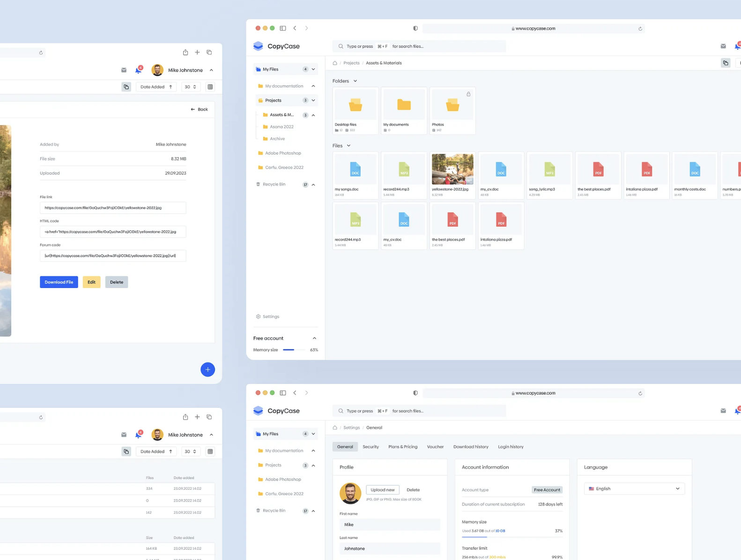Image resolution: width=741 pixels, height=560 pixels.
Task: Collapse the Folders section chevron
Action: coord(355,81)
